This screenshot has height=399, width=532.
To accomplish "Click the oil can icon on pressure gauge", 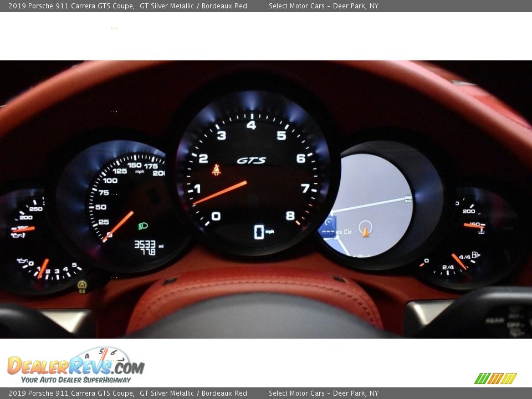I will point(22,261).
